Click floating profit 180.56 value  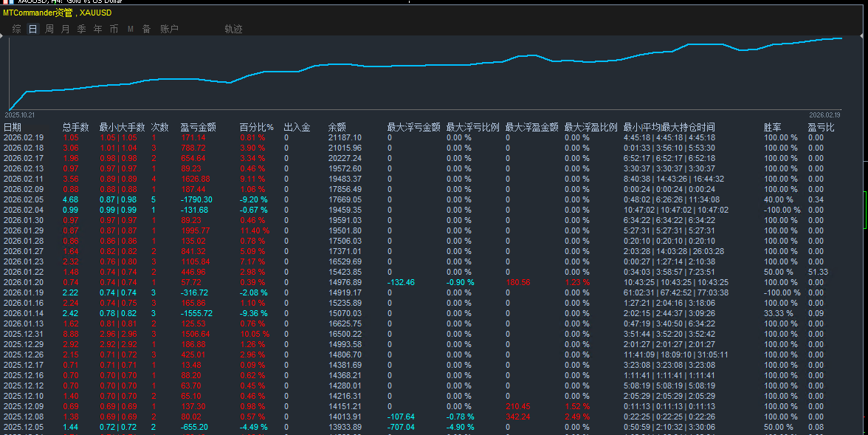pyautogui.click(x=518, y=283)
